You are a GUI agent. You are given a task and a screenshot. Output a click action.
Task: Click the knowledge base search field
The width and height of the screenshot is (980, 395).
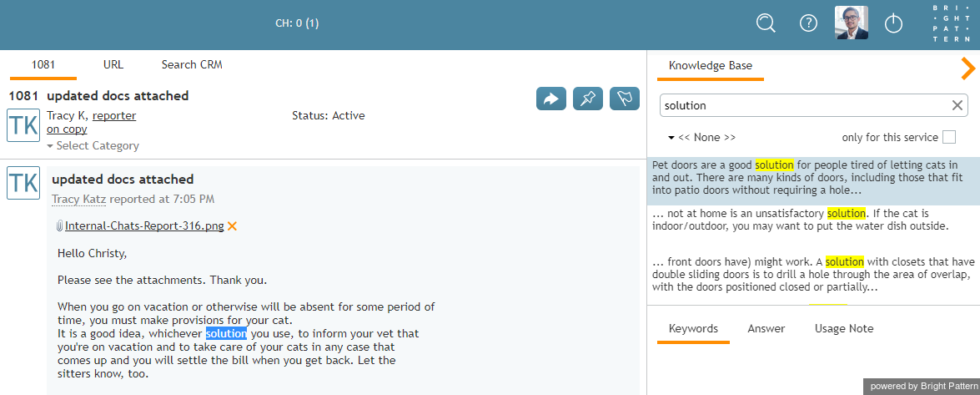[x=804, y=105]
